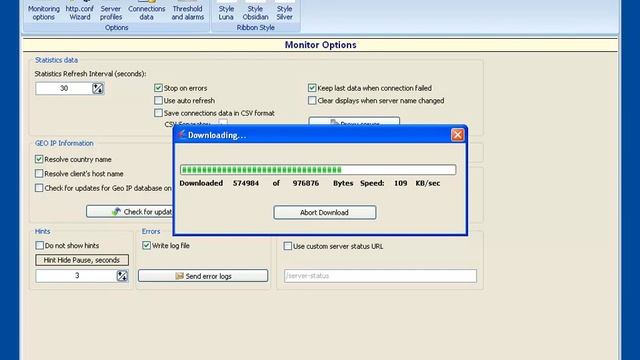The image size is (640, 360).
Task: Enable Check for updates for Geo IP database
Action: [39, 188]
